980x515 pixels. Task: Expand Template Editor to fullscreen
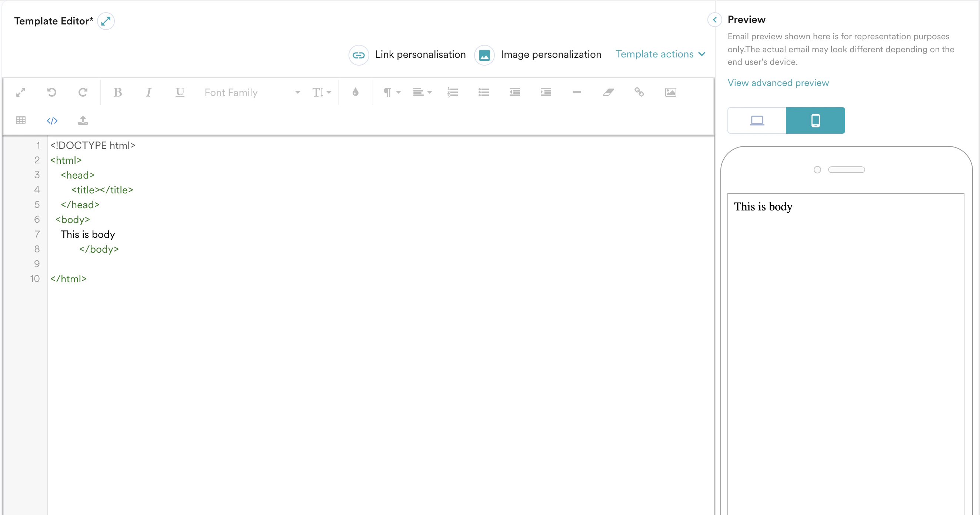tap(106, 21)
